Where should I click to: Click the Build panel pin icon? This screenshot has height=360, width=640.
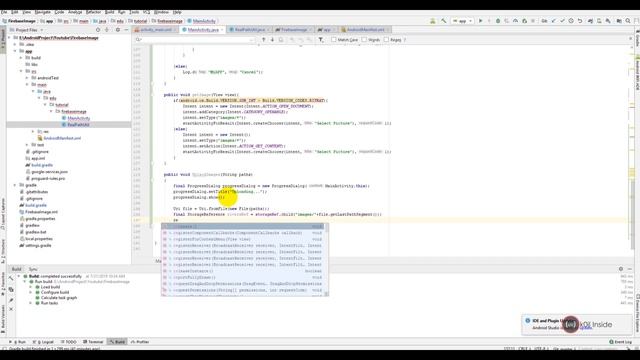click(11, 300)
